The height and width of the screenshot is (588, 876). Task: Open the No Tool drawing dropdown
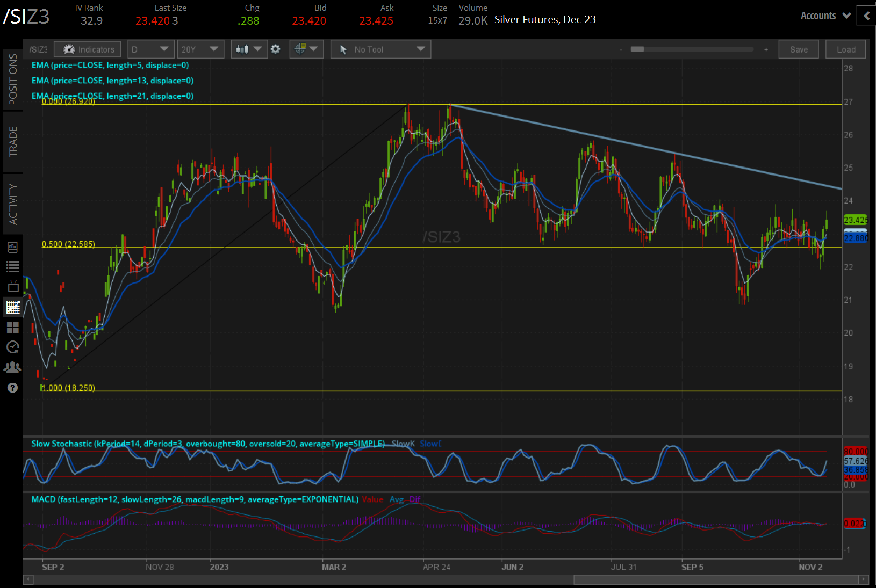tap(380, 49)
